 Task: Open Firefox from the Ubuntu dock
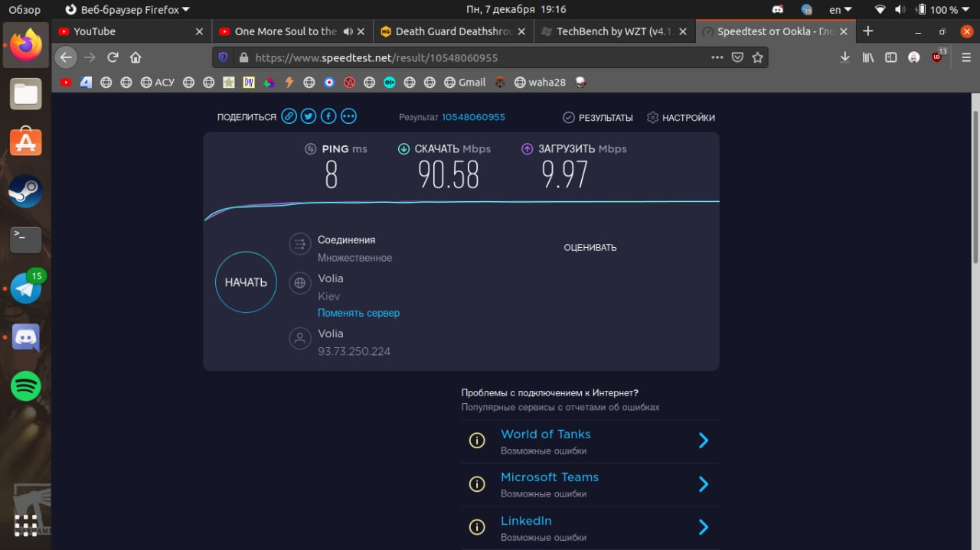coord(26,44)
